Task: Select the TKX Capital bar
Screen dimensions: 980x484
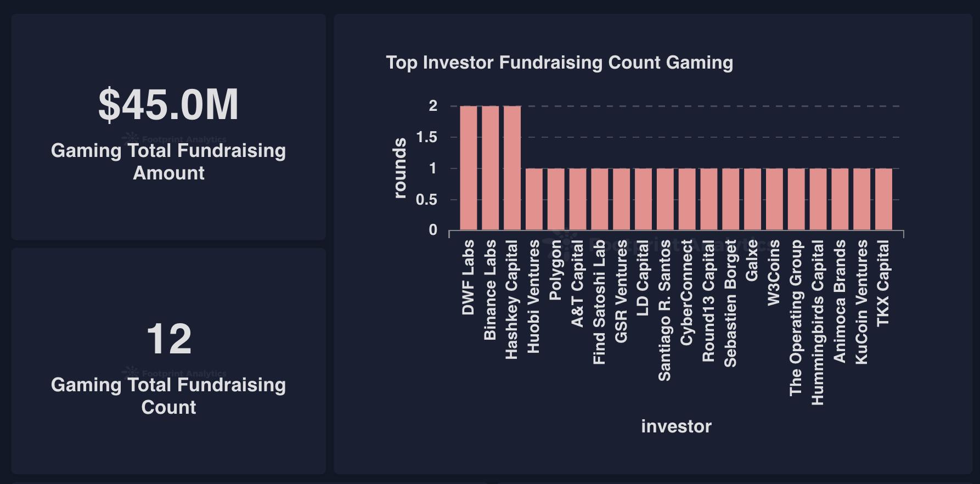Action: [883, 199]
